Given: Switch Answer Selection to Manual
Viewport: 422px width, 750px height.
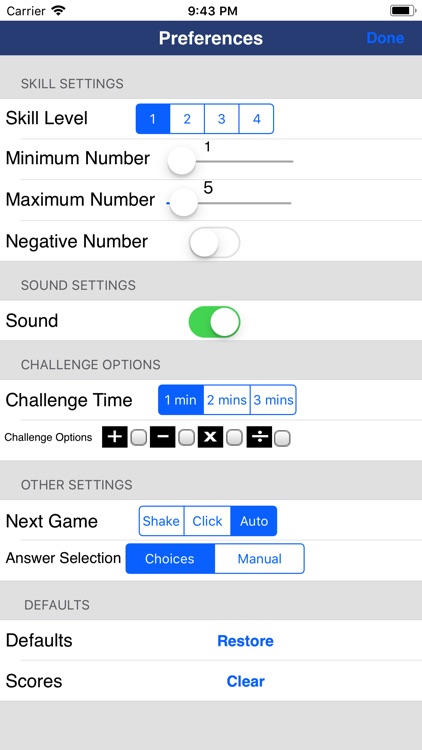Looking at the screenshot, I should click(x=259, y=559).
